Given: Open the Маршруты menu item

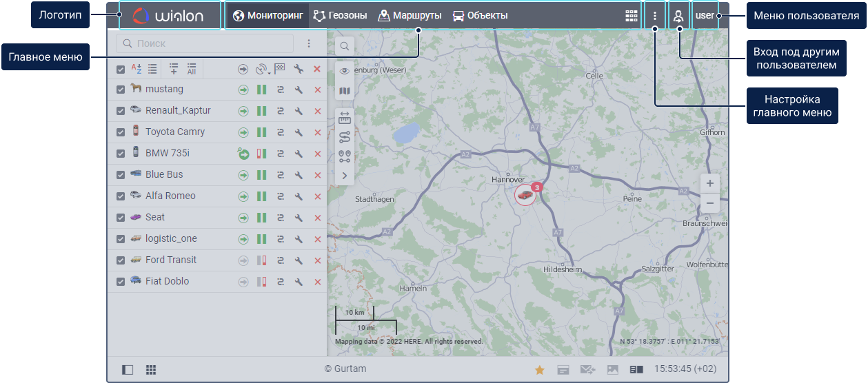Looking at the screenshot, I should tap(410, 16).
